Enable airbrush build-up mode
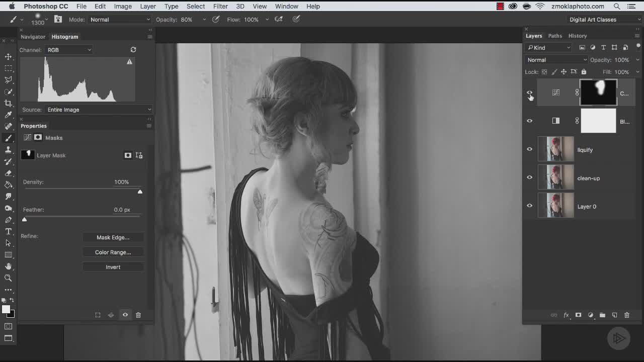This screenshot has height=362, width=644. [279, 19]
